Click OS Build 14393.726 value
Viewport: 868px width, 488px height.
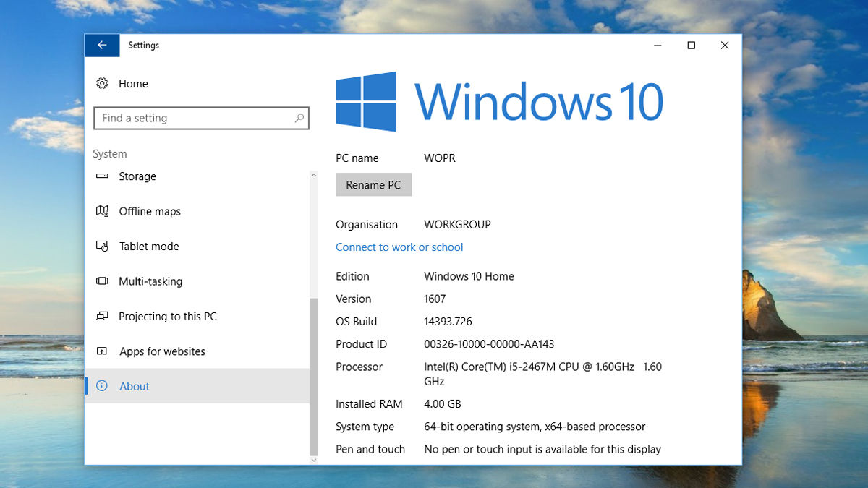pos(448,322)
